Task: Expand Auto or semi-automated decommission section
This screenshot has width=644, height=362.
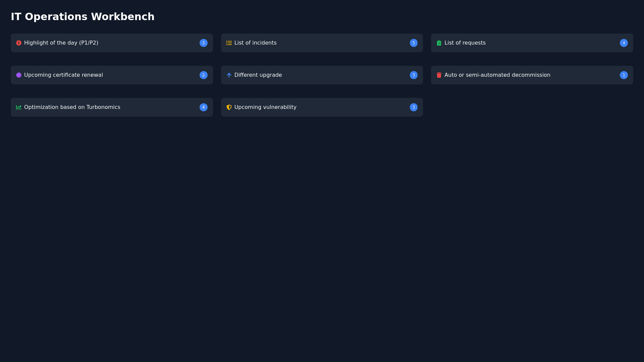Action: pyautogui.click(x=497, y=75)
